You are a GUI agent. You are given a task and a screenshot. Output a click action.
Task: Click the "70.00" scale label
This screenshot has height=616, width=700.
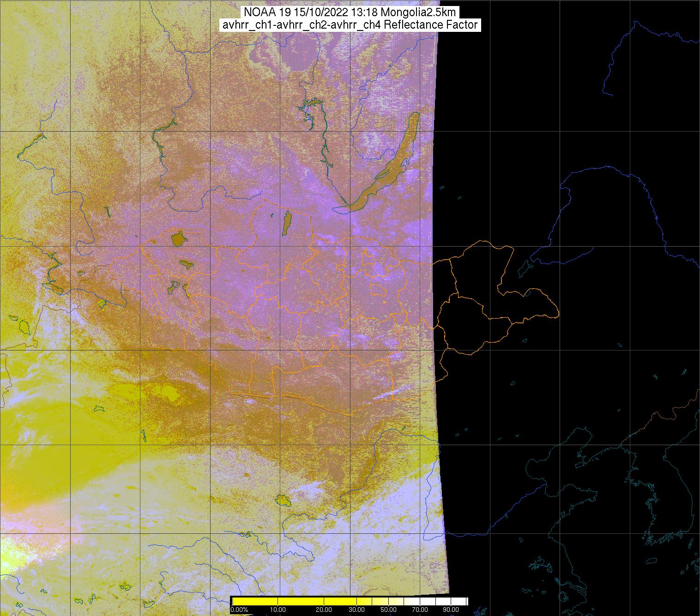pos(420,610)
